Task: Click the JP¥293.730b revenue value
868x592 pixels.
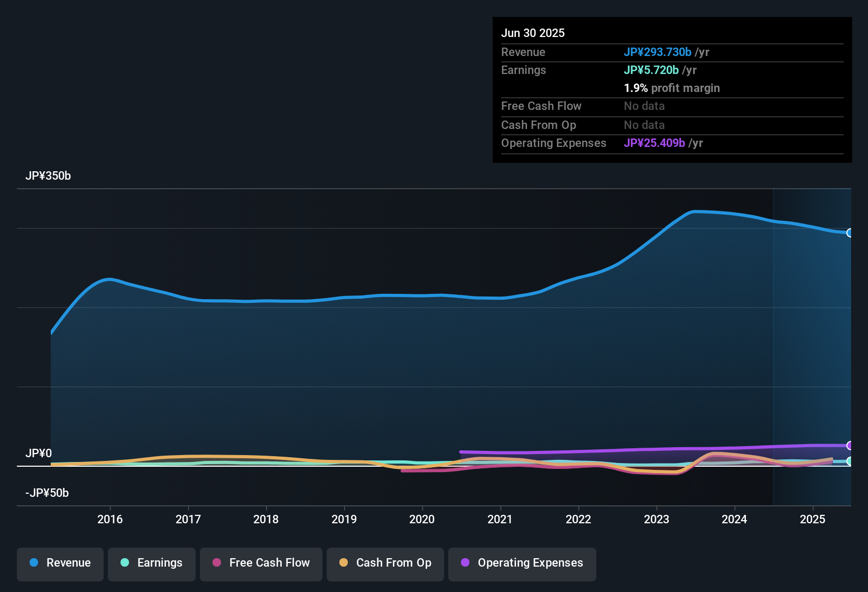Action: click(x=658, y=52)
